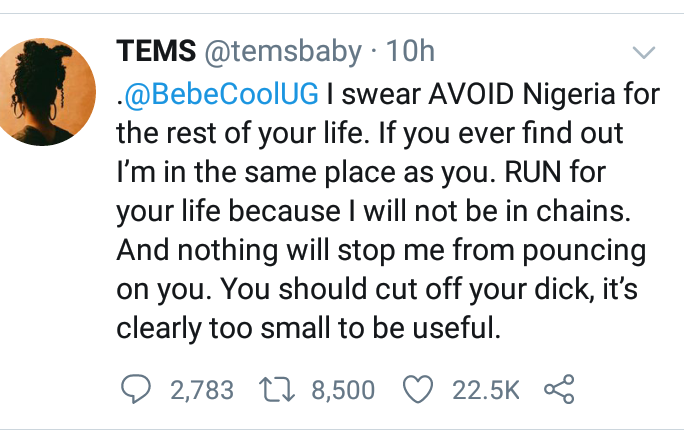Image resolution: width=684 pixels, height=448 pixels.
Task: Expand the tweet options chevron
Action: [644, 52]
